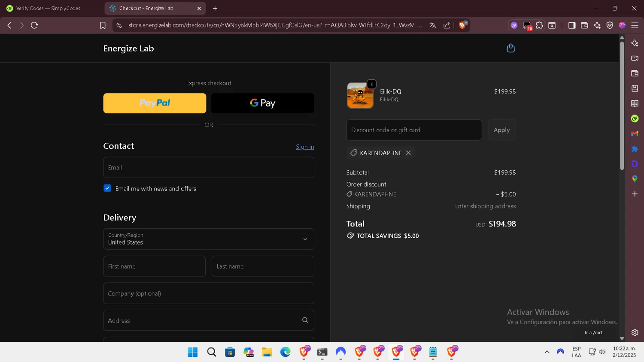Open site settings icon in address bar

tap(119, 25)
